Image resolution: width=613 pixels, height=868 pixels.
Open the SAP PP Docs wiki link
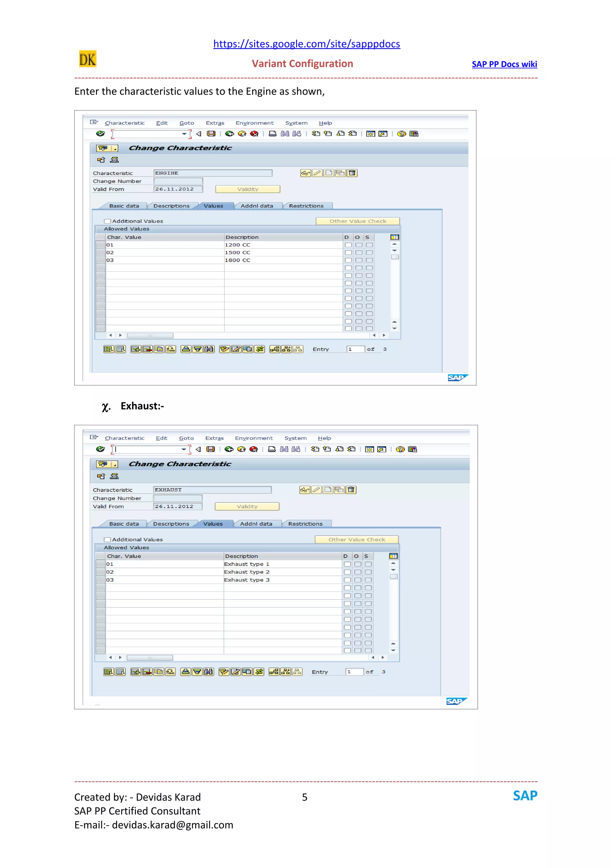504,64
